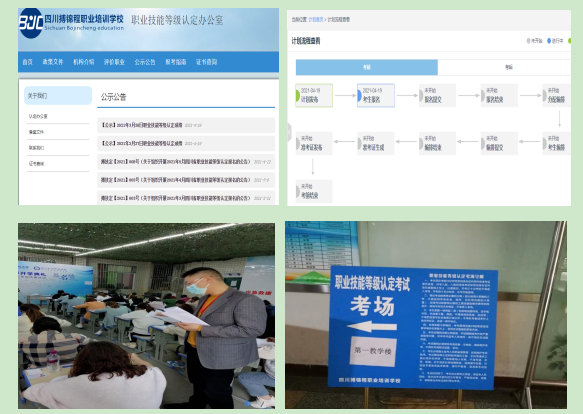
Task: Open the 公示公告 navigation menu item
Action: pyautogui.click(x=145, y=62)
